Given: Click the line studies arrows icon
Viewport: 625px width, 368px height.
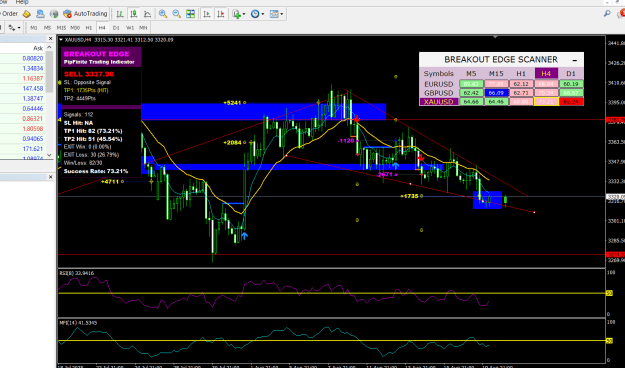Looking at the screenshot, I should (12, 28).
